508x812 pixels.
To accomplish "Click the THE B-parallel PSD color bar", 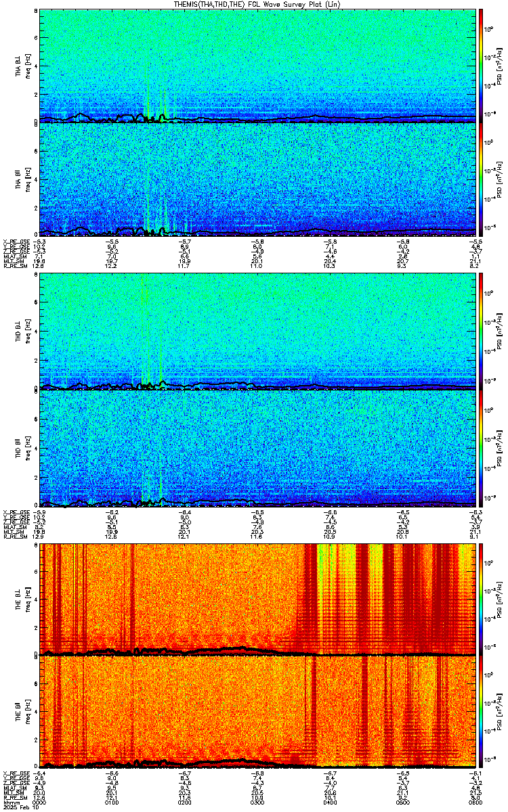I will (x=480, y=713).
